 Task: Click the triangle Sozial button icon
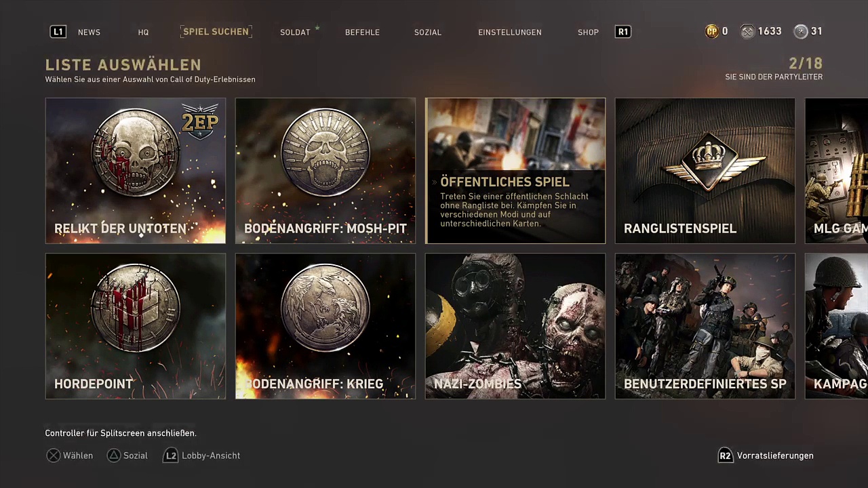tap(114, 455)
